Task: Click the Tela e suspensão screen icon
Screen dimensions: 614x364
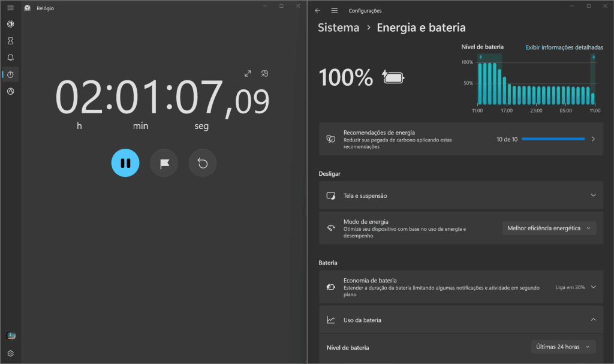Action: 331,195
